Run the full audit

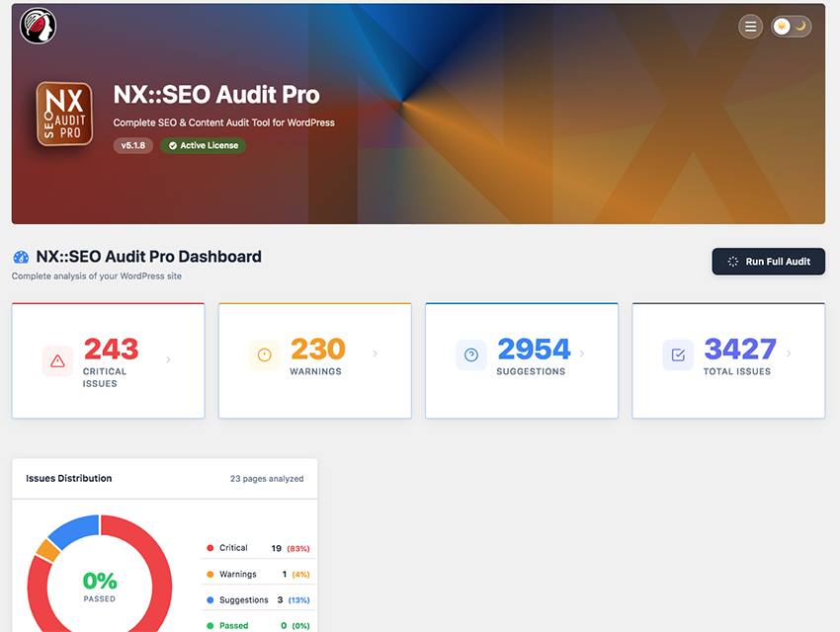(x=768, y=261)
